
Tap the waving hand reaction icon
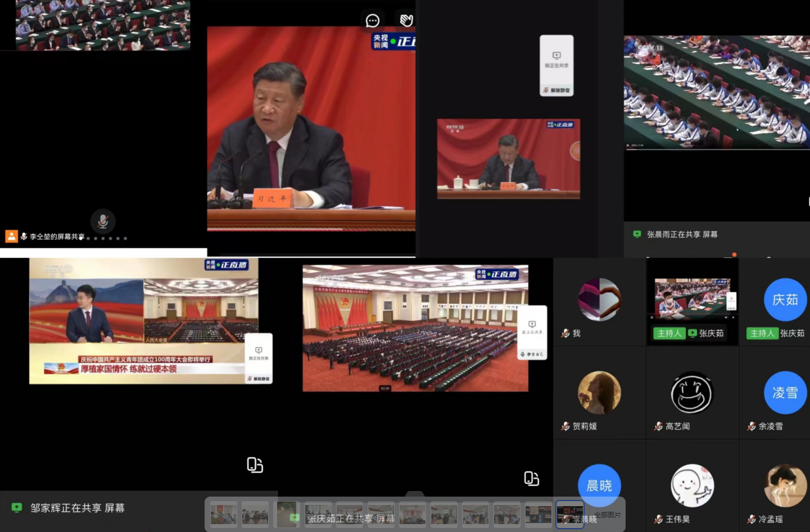tap(406, 21)
